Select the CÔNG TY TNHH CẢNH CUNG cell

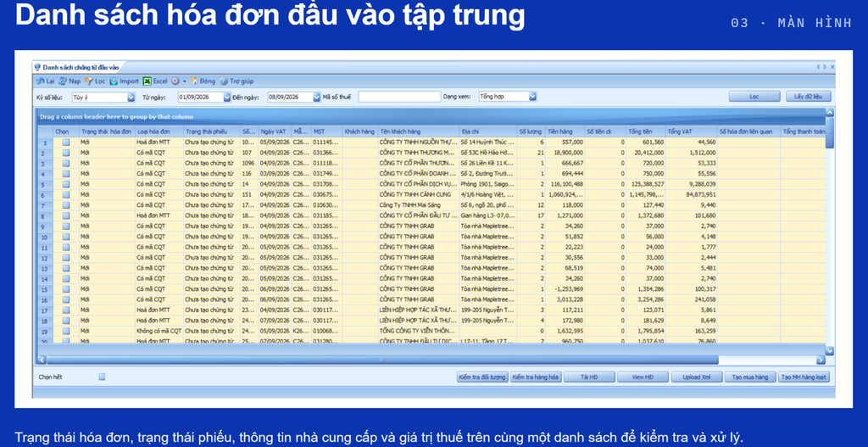pyautogui.click(x=419, y=195)
